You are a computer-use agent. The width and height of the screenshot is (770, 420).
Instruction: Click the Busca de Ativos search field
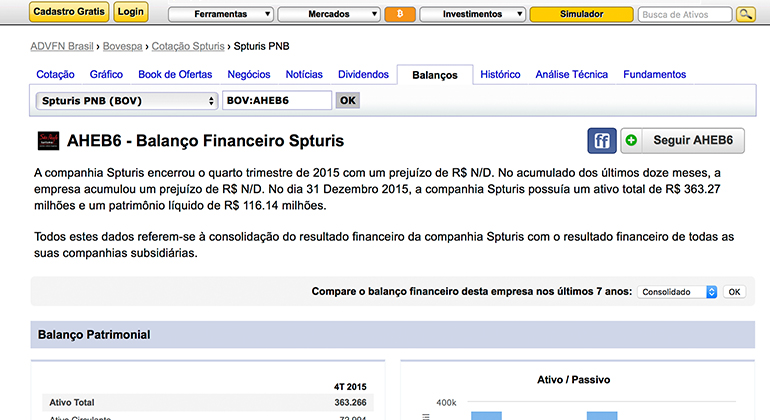(685, 14)
